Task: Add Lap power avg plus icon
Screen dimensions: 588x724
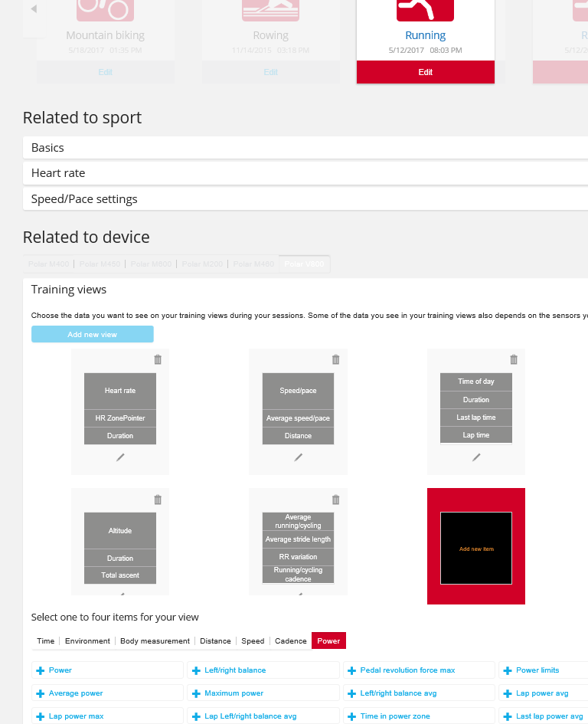Action: pyautogui.click(x=508, y=693)
